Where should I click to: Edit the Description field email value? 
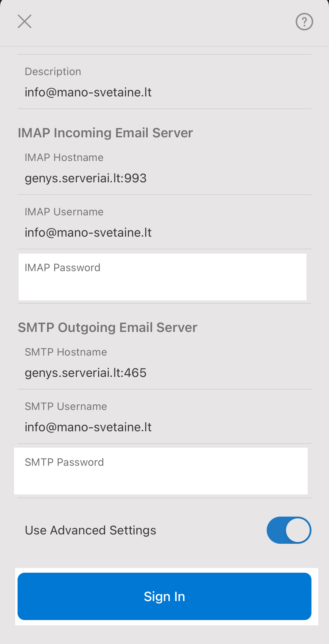point(88,92)
